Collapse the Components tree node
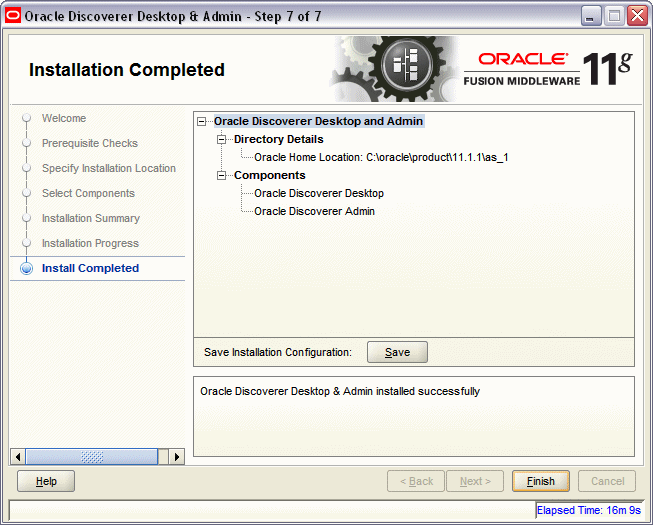 point(222,176)
